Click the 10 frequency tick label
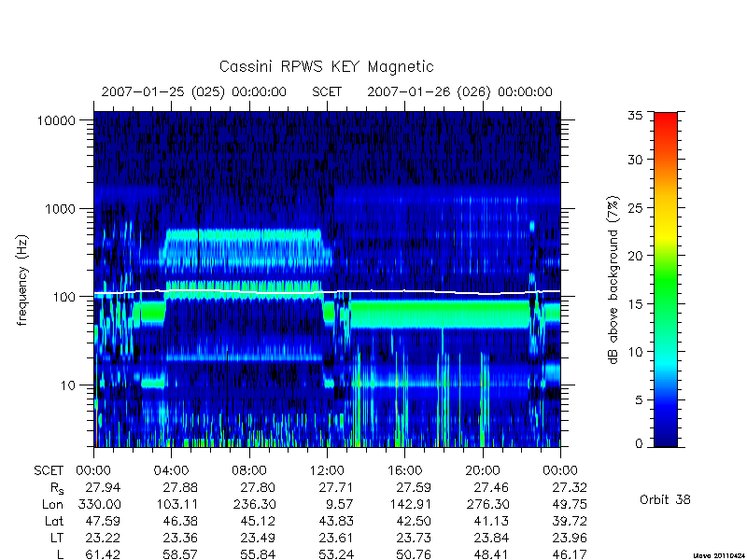 [68, 385]
